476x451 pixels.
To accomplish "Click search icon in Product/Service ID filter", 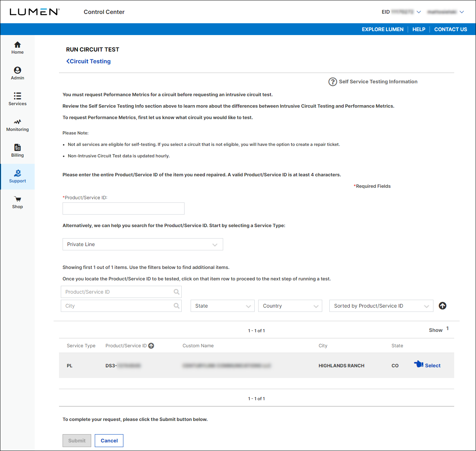I will pyautogui.click(x=176, y=292).
